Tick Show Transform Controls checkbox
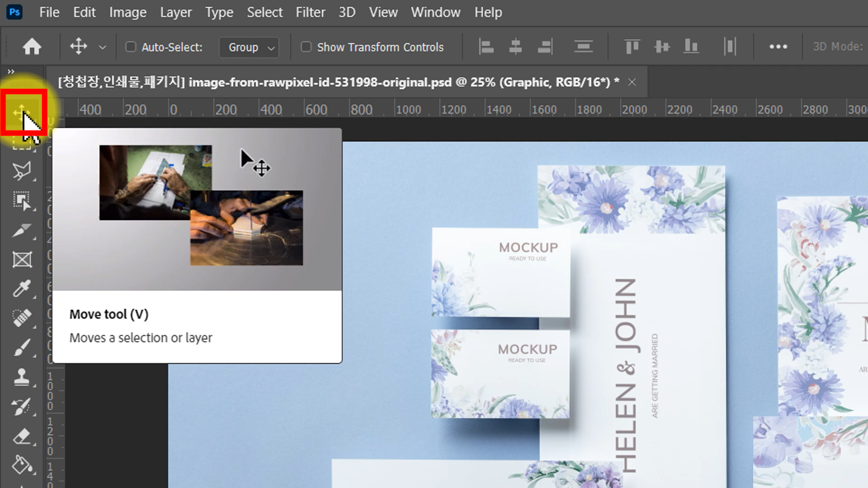 (x=306, y=47)
